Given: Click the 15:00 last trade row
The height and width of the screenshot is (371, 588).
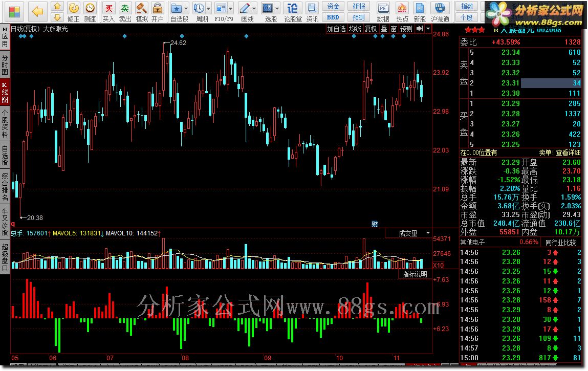Looking at the screenshot, I should pos(520,358).
